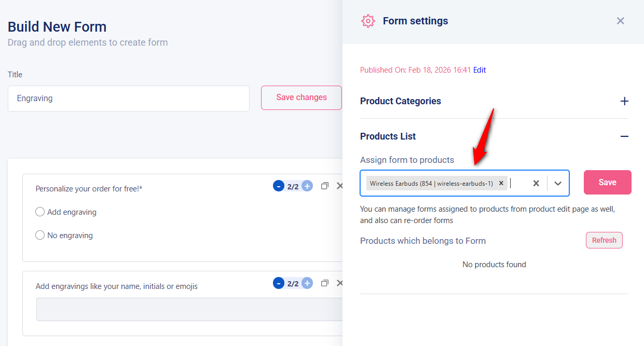Collapse the Products List section

(624, 136)
